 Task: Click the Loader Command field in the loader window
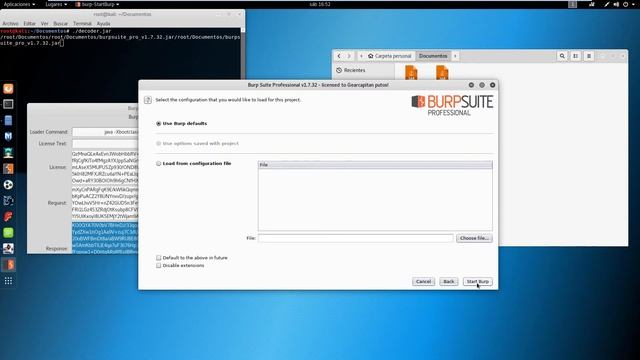point(105,132)
